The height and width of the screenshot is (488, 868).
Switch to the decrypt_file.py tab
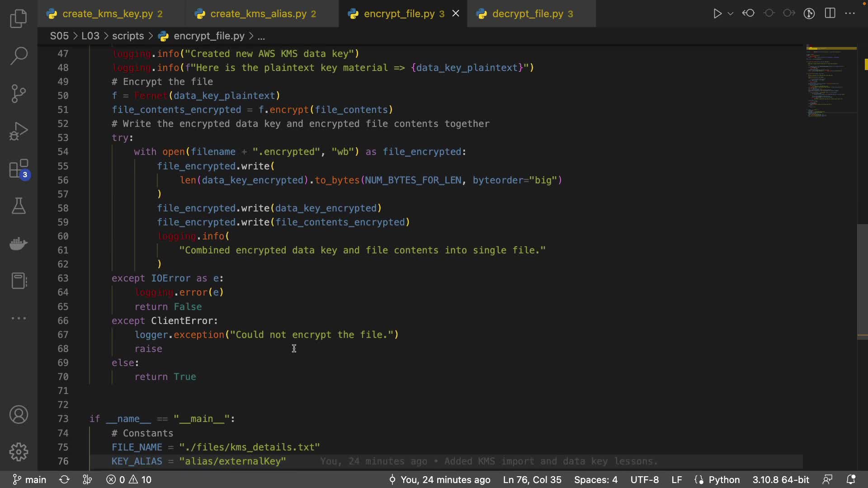click(x=528, y=14)
